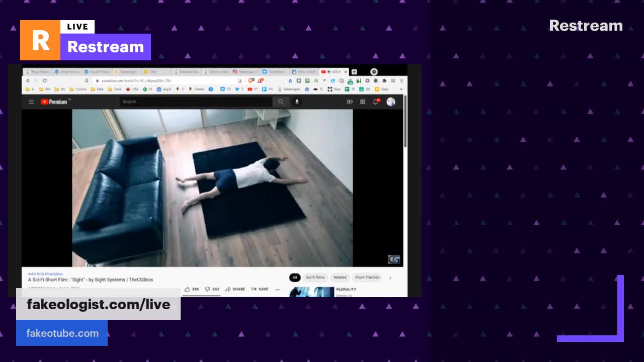Viewport: 644px width, 362px height.
Task: Switch to the Instagram Fakeologist tab
Action: tap(245, 71)
